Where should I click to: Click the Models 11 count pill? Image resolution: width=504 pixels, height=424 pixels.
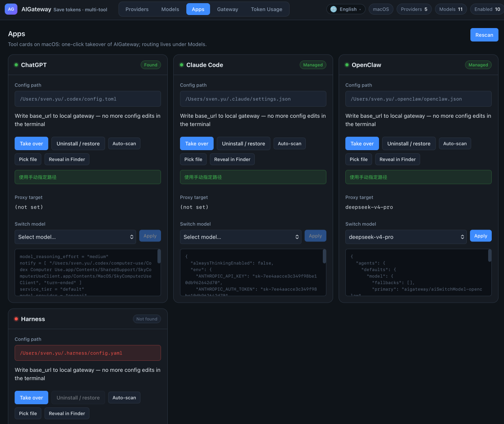[x=451, y=9]
